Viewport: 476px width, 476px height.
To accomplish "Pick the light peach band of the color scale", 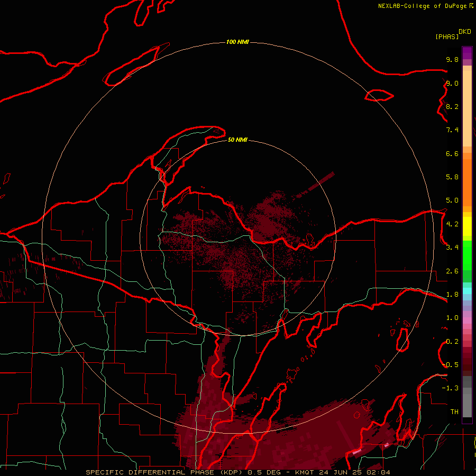I will [x=467, y=108].
